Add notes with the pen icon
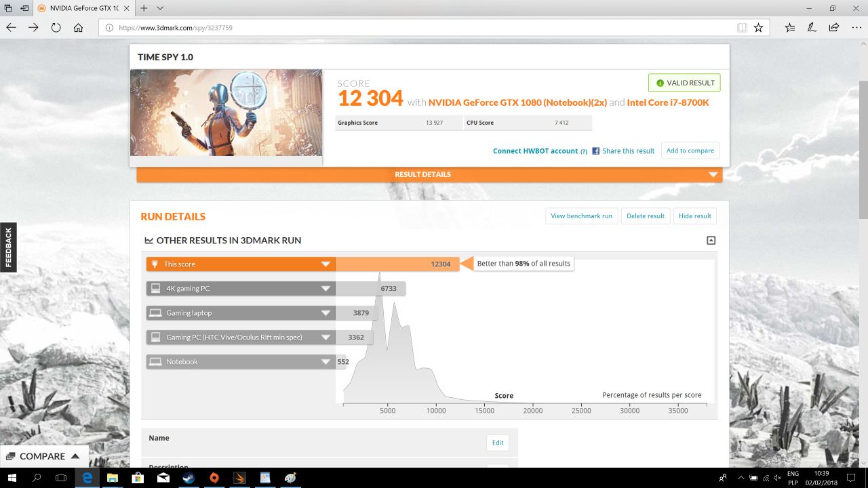The height and width of the screenshot is (488, 868). (812, 28)
